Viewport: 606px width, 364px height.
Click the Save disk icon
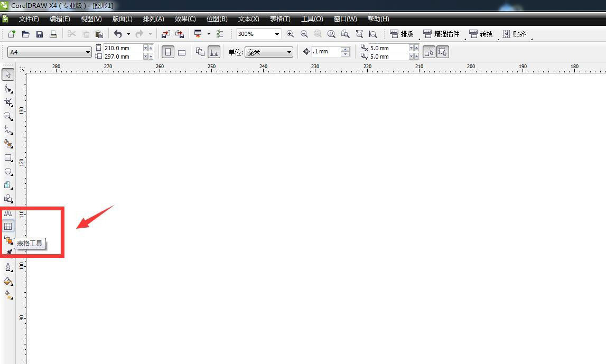pos(39,34)
